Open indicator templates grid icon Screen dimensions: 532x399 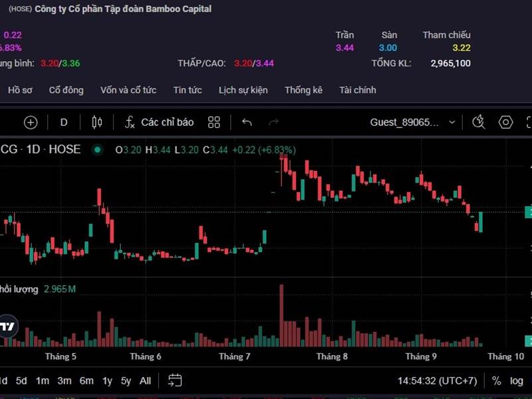point(214,122)
